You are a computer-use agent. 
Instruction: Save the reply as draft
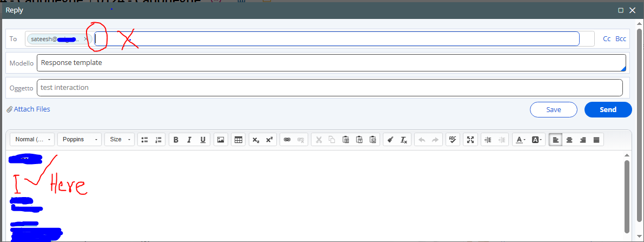pyautogui.click(x=553, y=109)
